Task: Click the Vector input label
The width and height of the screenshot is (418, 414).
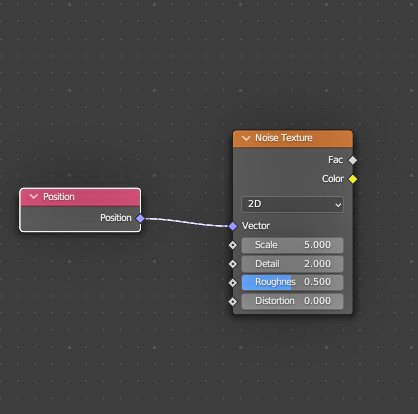Action: coord(256,226)
